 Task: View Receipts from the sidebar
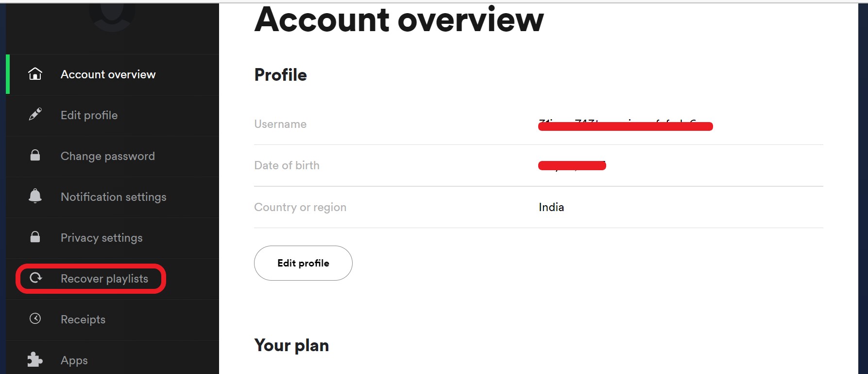click(x=83, y=320)
